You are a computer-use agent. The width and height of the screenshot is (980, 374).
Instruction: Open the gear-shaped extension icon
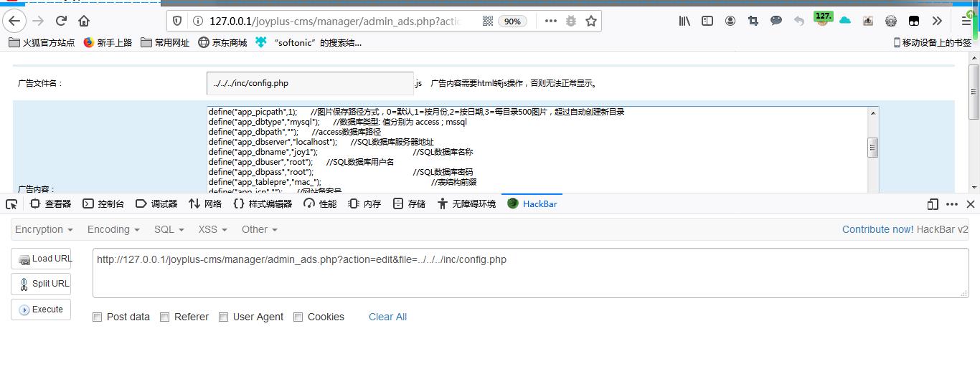[891, 21]
